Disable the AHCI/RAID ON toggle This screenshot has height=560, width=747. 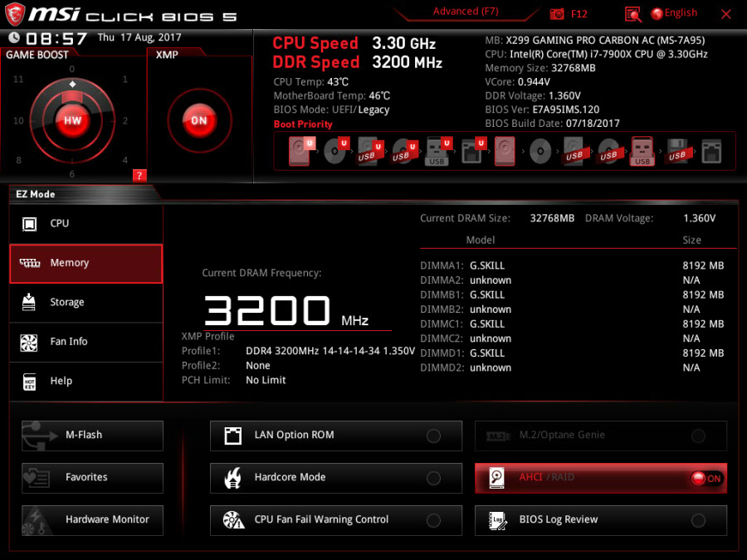click(705, 479)
